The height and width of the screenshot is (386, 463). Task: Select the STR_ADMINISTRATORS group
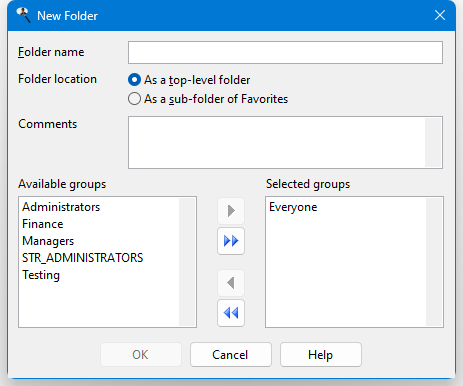tap(82, 258)
